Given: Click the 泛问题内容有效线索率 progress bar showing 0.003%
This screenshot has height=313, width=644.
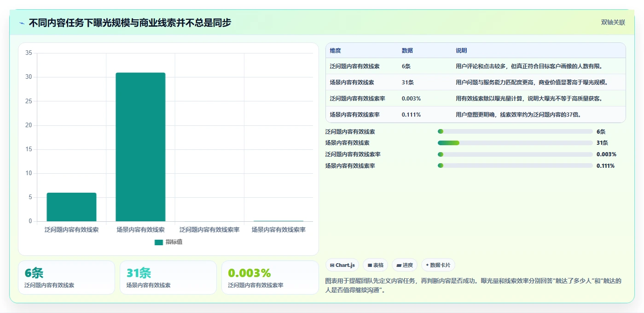Looking at the screenshot, I should pos(515,154).
